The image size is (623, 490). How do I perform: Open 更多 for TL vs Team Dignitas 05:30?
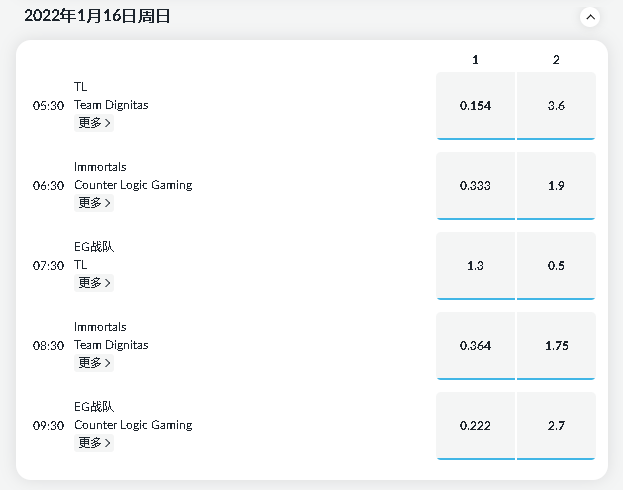point(94,123)
